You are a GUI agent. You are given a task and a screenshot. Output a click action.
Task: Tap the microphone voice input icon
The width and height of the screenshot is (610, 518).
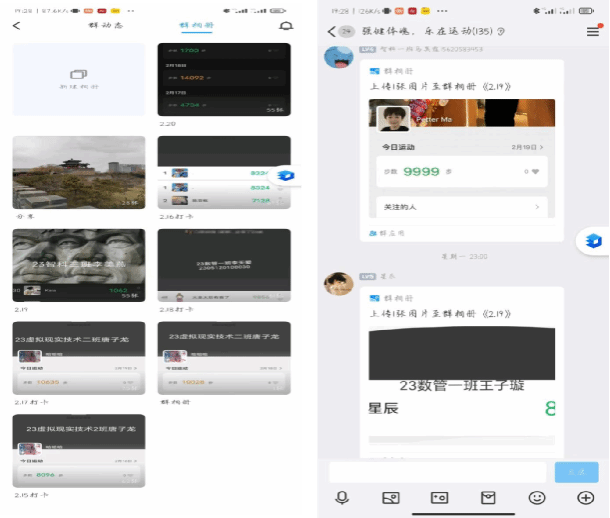(x=342, y=497)
